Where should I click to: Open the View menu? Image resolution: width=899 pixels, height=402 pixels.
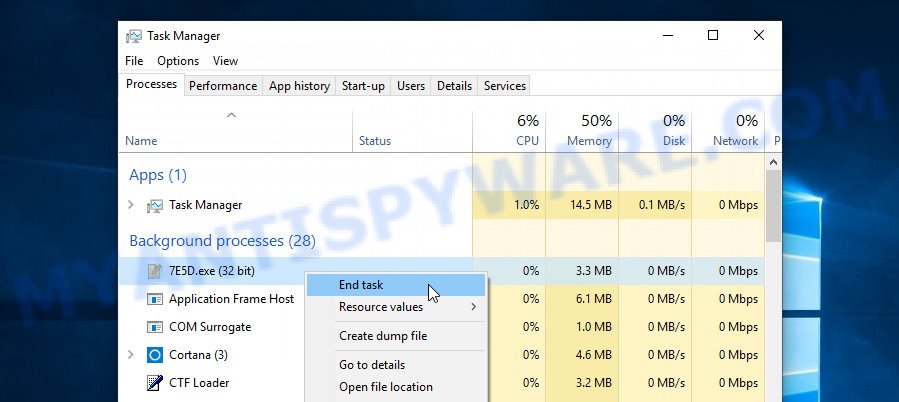(225, 61)
